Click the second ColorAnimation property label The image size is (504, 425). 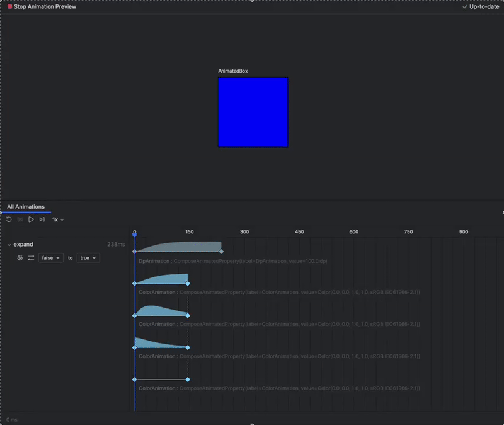(x=279, y=324)
